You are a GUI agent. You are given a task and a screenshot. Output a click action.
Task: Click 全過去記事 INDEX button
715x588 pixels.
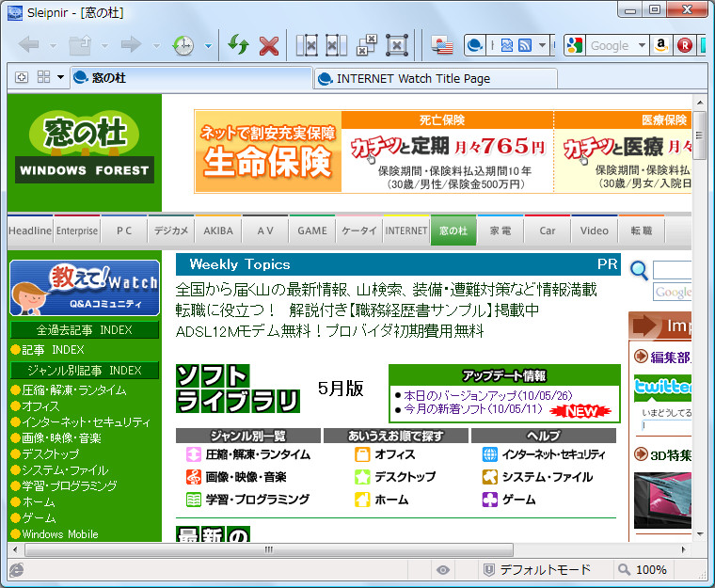(x=85, y=330)
